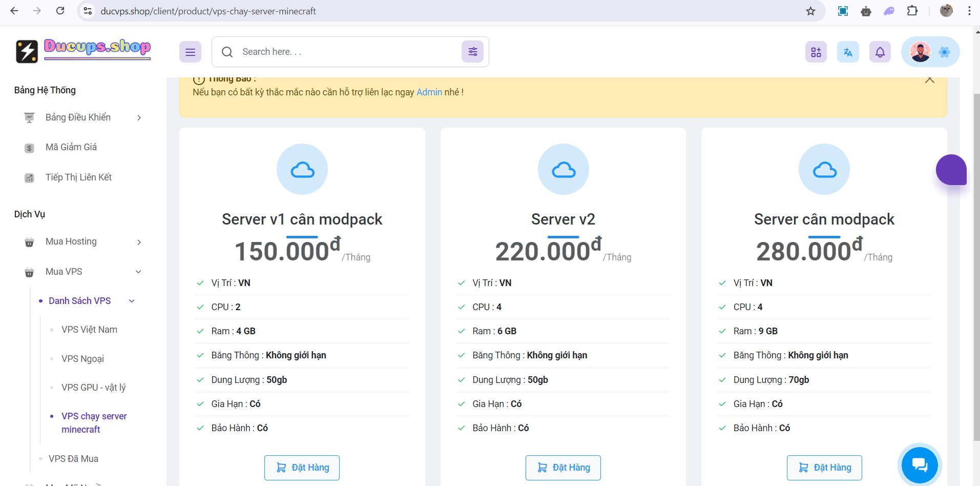Select VPS Ngoại in sidebar
Image resolution: width=980 pixels, height=486 pixels.
click(82, 359)
